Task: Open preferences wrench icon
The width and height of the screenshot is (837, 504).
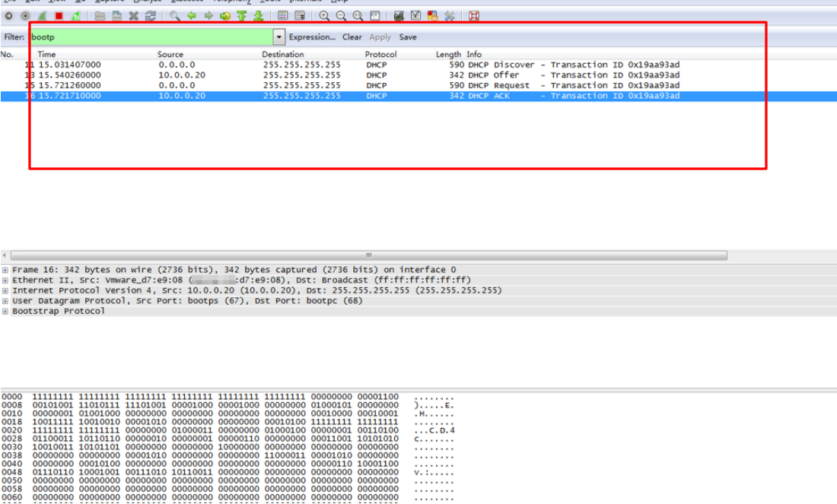Action: click(450, 16)
